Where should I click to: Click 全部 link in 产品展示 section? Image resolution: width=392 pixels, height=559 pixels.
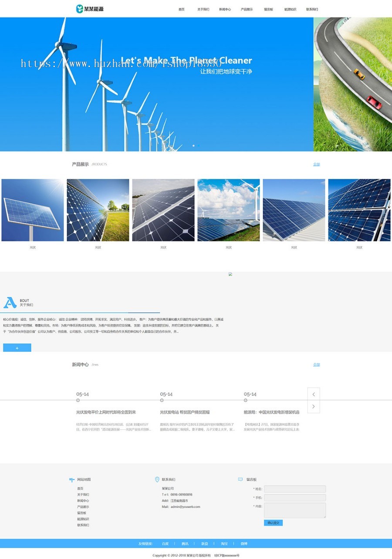[x=316, y=164]
